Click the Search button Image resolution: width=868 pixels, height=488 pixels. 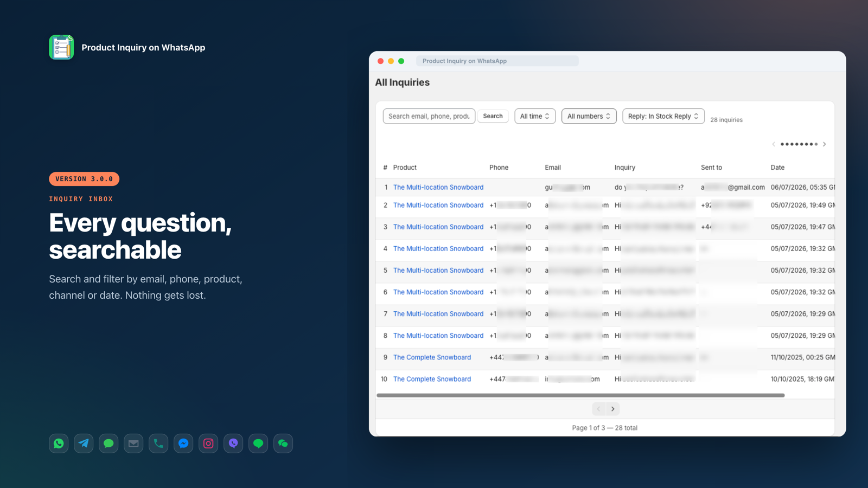(493, 116)
